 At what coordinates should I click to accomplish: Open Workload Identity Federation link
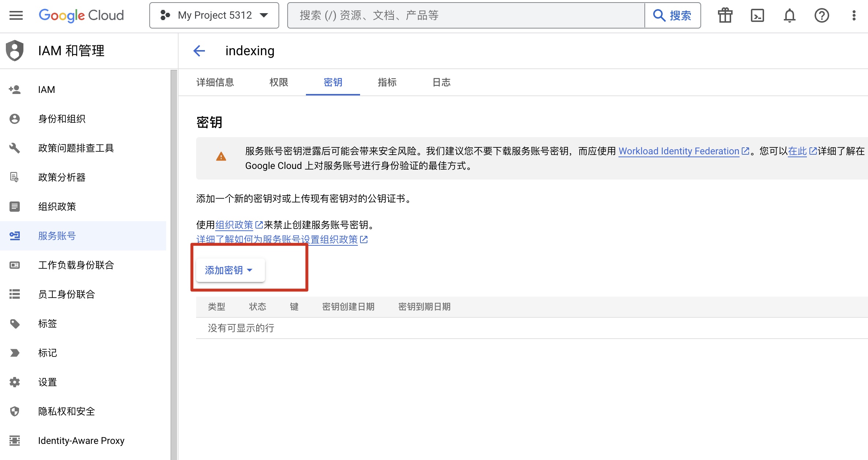(x=679, y=151)
